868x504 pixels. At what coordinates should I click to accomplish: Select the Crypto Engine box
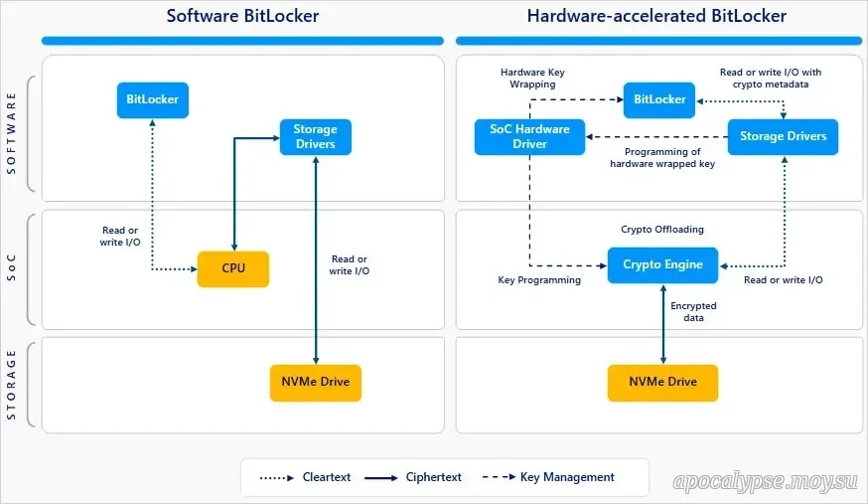pos(662,265)
